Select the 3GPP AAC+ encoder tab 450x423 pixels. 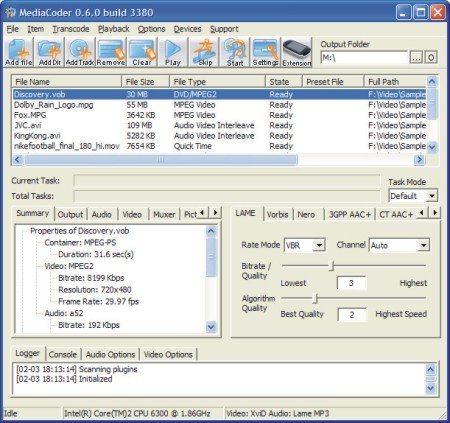click(350, 214)
